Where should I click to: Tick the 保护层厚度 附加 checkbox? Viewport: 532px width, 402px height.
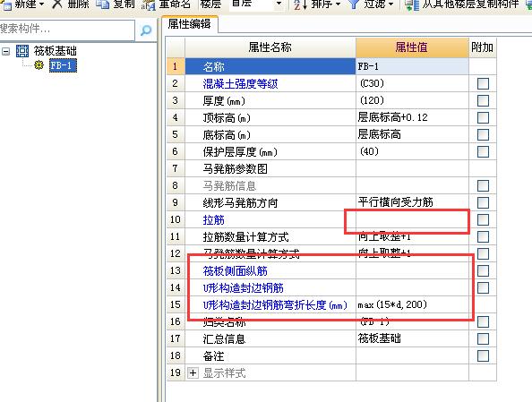pos(483,151)
